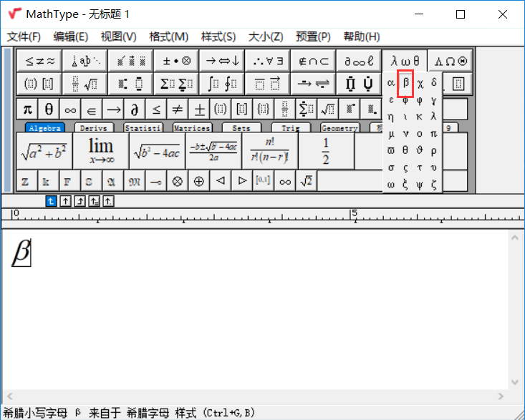525x420 pixels.
Task: Insert the limit x→∞ expression
Action: (101, 150)
